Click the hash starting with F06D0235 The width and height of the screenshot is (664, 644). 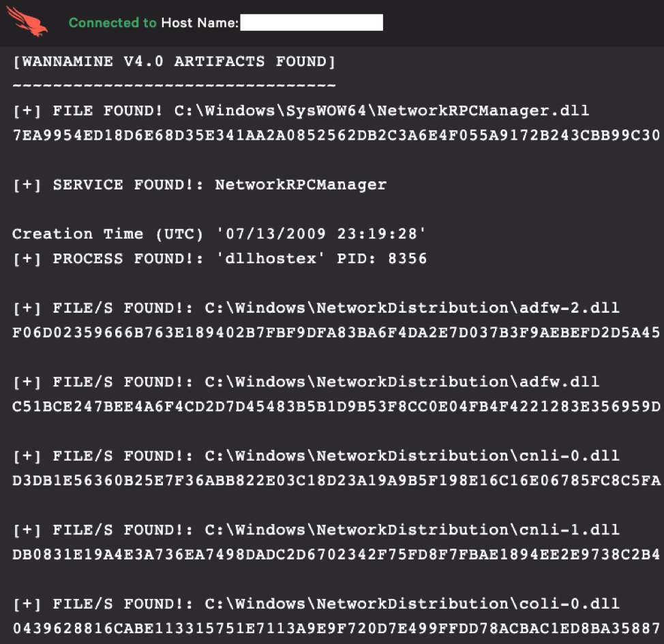click(x=336, y=333)
